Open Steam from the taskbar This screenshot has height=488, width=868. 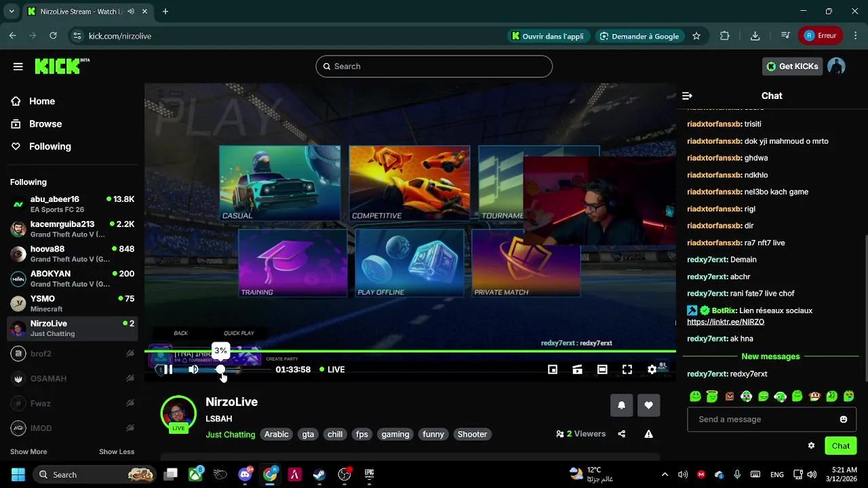tap(319, 474)
